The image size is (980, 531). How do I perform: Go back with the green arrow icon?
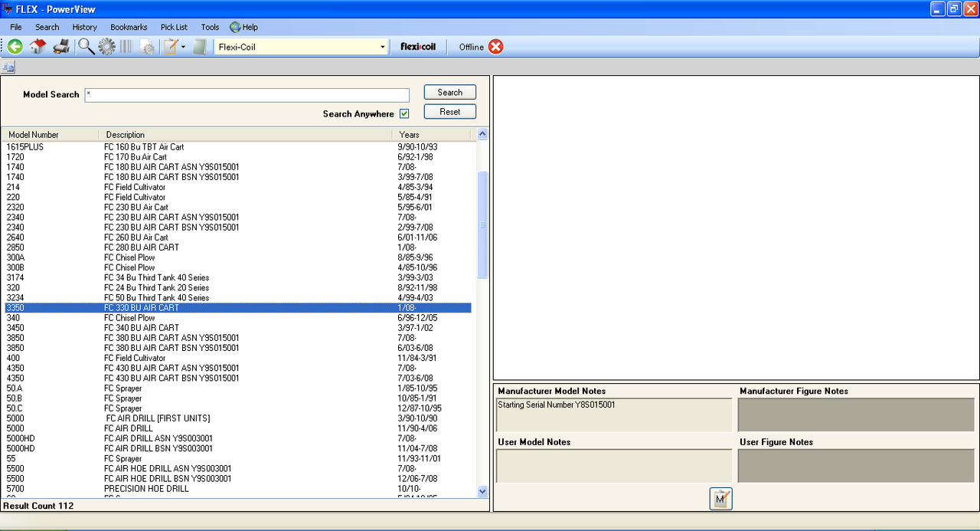(x=15, y=47)
